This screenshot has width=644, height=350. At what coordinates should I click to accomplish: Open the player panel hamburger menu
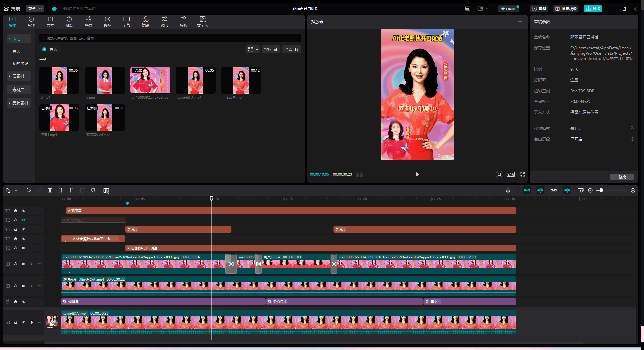point(520,22)
